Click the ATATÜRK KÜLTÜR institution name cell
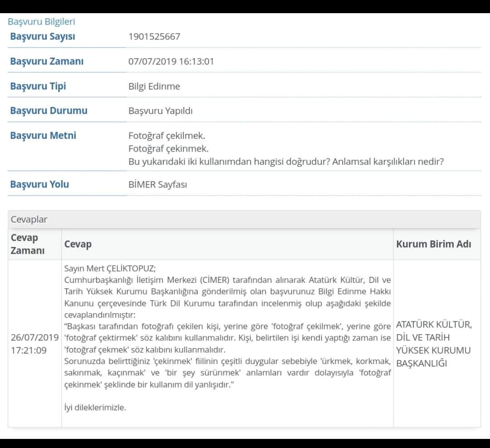This screenshot has width=490, height=448. click(434, 344)
